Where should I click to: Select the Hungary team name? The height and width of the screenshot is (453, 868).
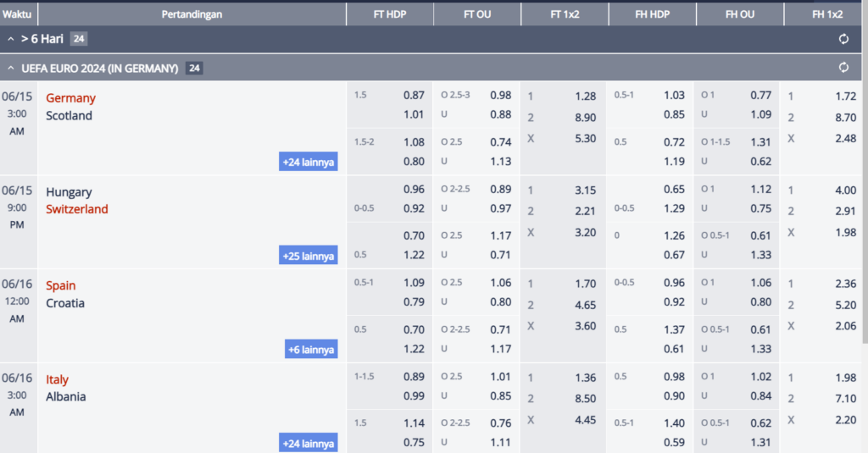coord(69,192)
